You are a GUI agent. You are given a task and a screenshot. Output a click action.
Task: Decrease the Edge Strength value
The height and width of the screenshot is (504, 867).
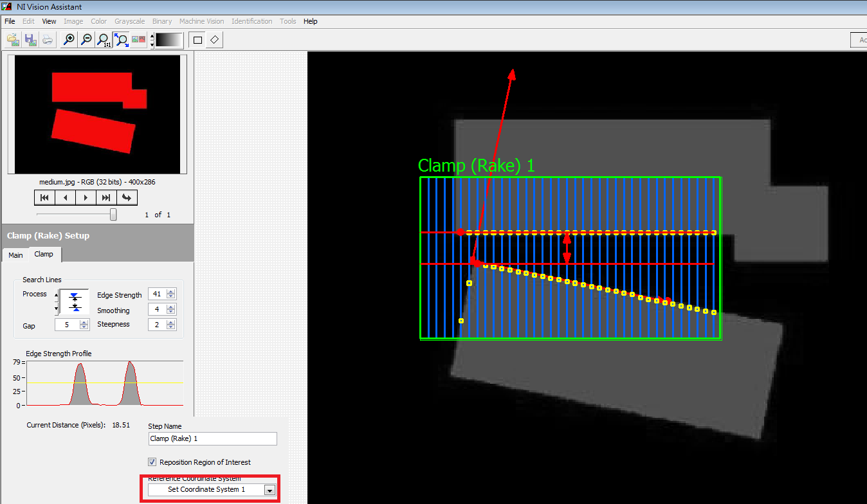pos(170,297)
